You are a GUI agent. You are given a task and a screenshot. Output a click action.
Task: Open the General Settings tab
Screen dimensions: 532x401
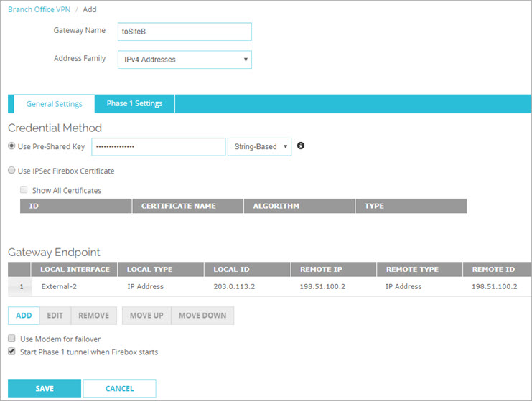[x=54, y=104]
